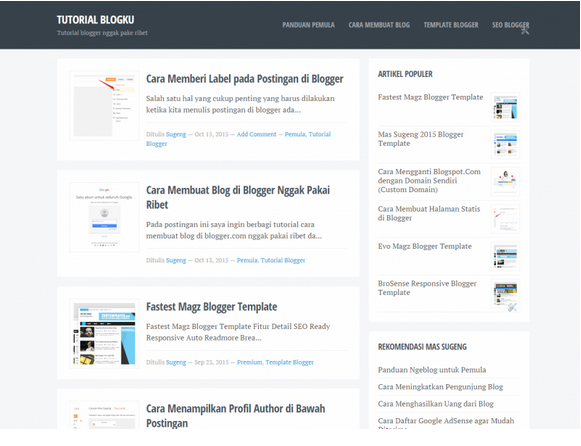
Task: Click author Sugeng on the Oct 13 post
Action: point(176,260)
